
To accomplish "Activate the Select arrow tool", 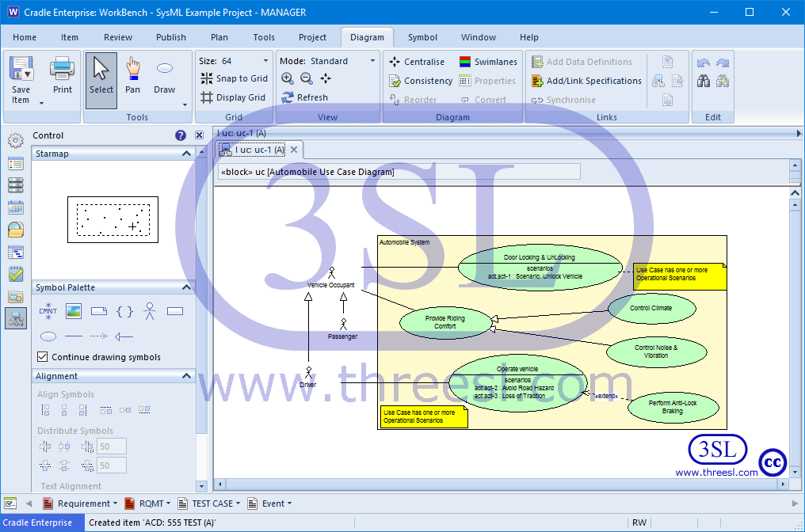I will click(x=101, y=80).
